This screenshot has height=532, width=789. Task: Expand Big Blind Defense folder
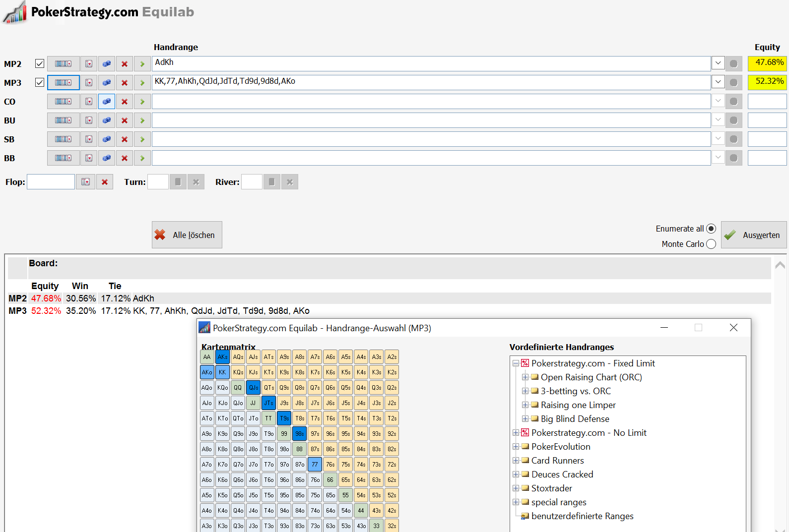[525, 419]
